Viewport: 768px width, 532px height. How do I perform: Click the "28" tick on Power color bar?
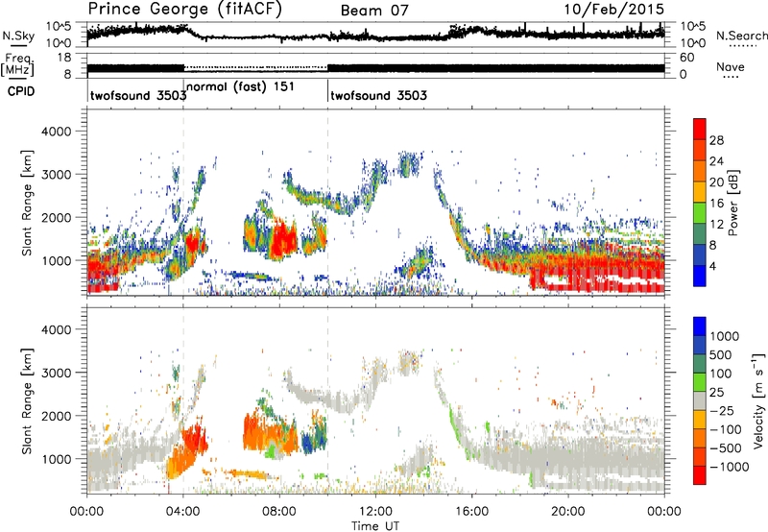pyautogui.click(x=716, y=140)
